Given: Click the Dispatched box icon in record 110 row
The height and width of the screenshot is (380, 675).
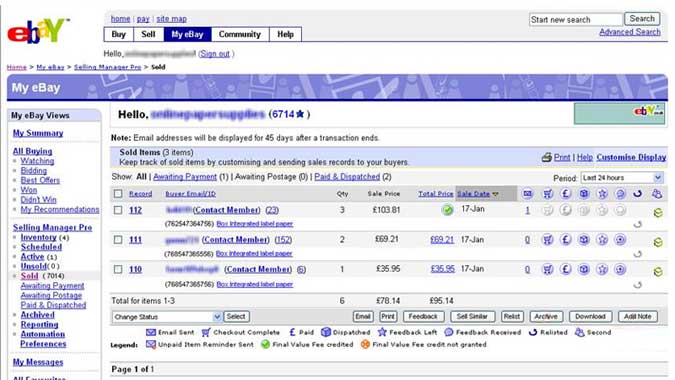Looking at the screenshot, I should click(584, 269).
